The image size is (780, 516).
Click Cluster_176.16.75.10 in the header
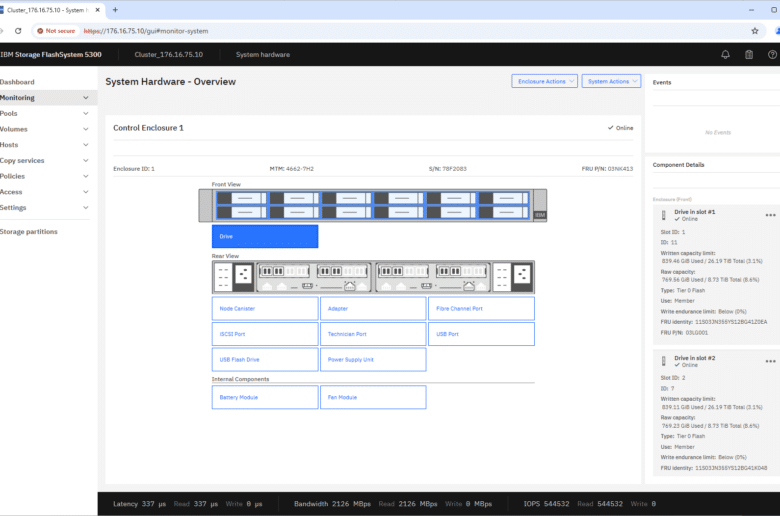point(169,55)
